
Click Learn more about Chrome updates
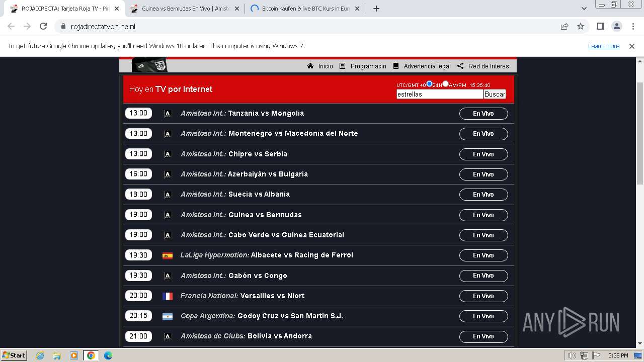click(x=604, y=46)
